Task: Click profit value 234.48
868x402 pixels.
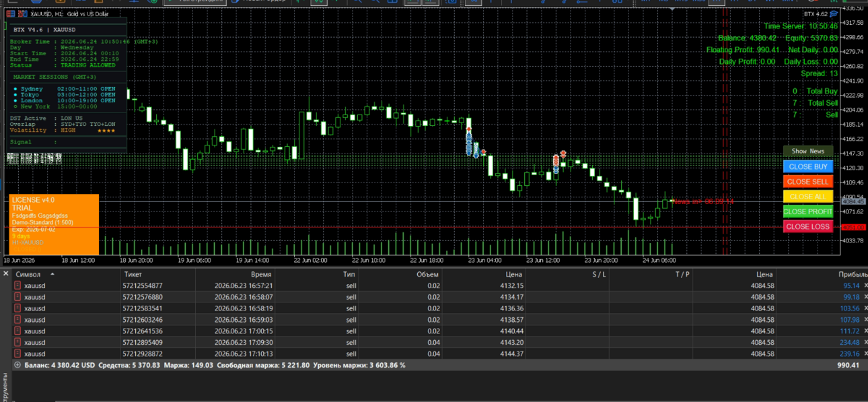Action: pos(850,342)
